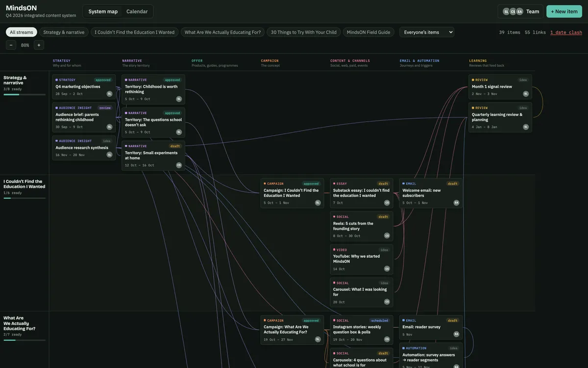The height and width of the screenshot is (368, 588).
Task: Filter by Strategy & narrative stream chip
Action: coord(64,32)
